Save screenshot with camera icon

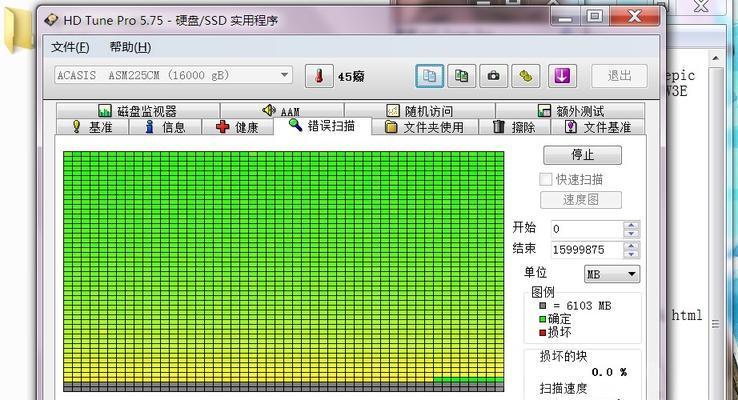click(493, 76)
